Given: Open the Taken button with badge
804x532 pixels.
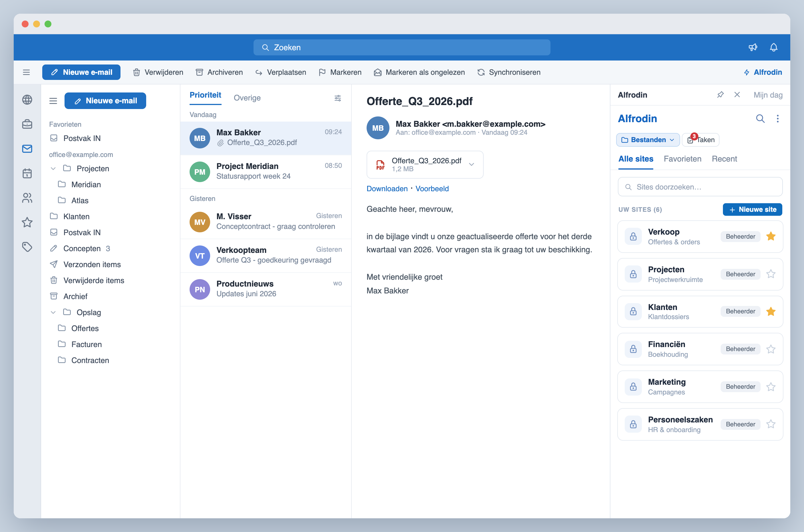Looking at the screenshot, I should point(700,140).
